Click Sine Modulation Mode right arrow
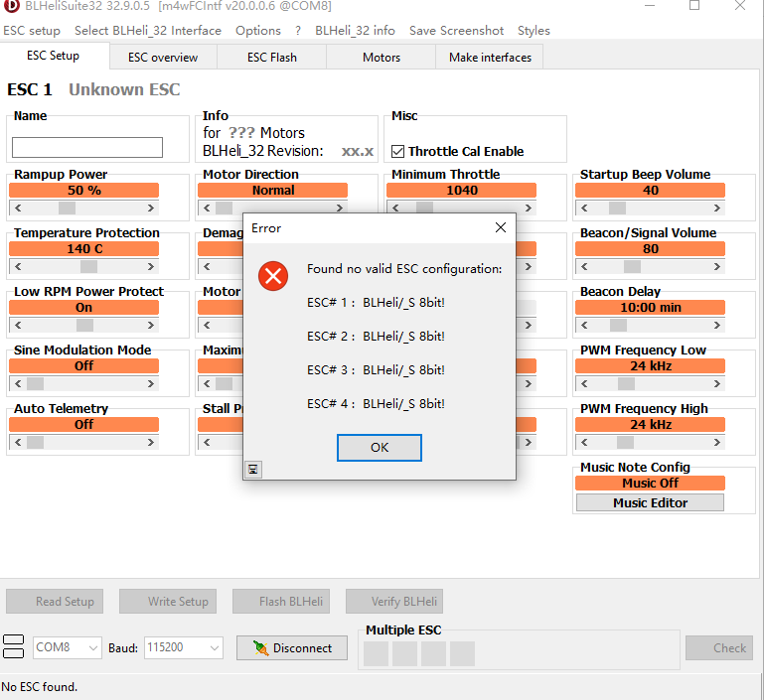 tap(151, 383)
